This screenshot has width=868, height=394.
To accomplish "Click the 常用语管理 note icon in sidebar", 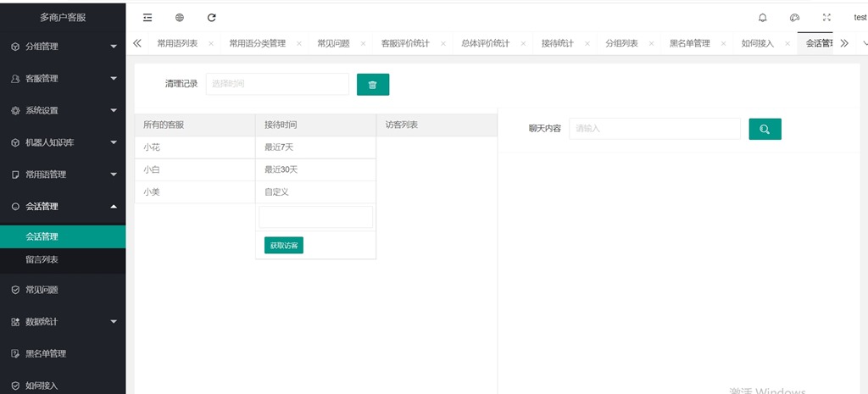I will 15,175.
